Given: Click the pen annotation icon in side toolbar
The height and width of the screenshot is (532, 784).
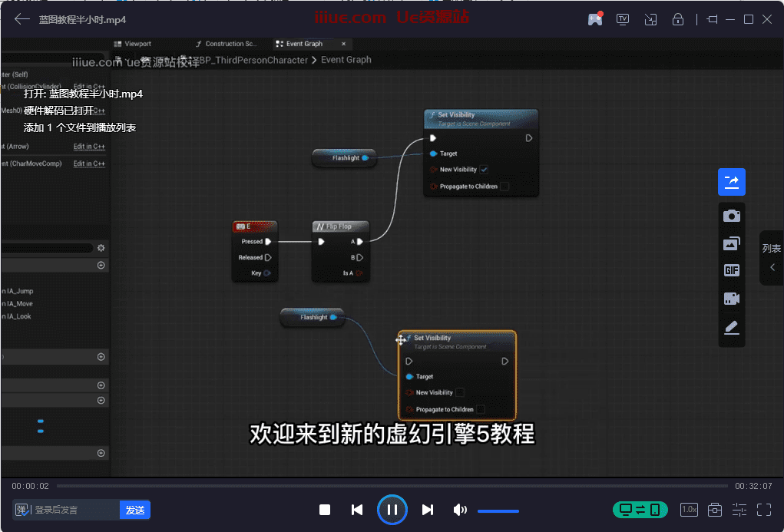Looking at the screenshot, I should click(731, 328).
